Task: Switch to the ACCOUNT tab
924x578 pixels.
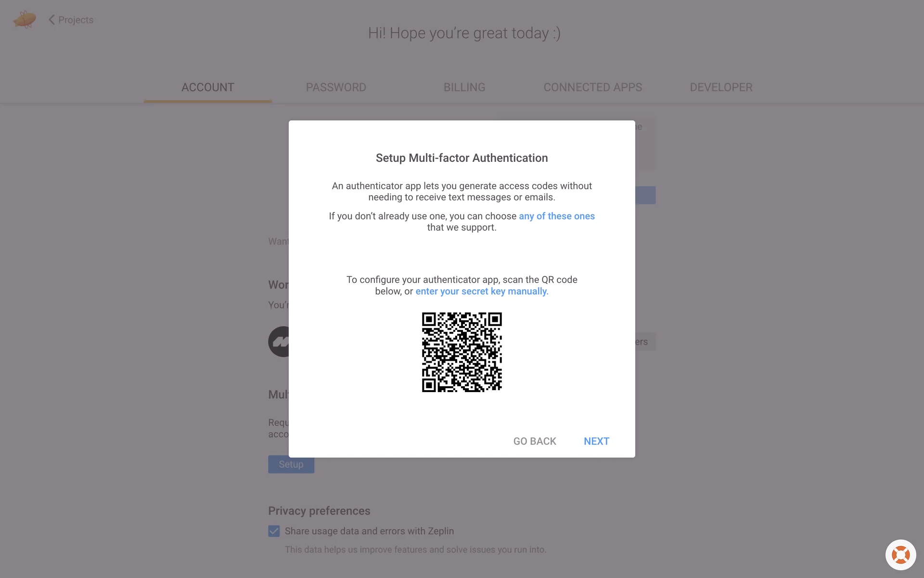Action: (207, 87)
